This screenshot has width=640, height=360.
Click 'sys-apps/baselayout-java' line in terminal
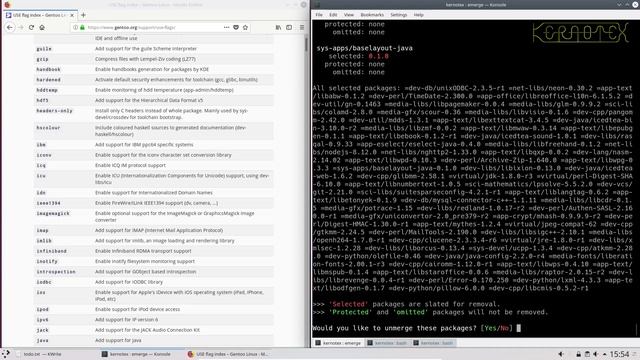[x=364, y=48]
